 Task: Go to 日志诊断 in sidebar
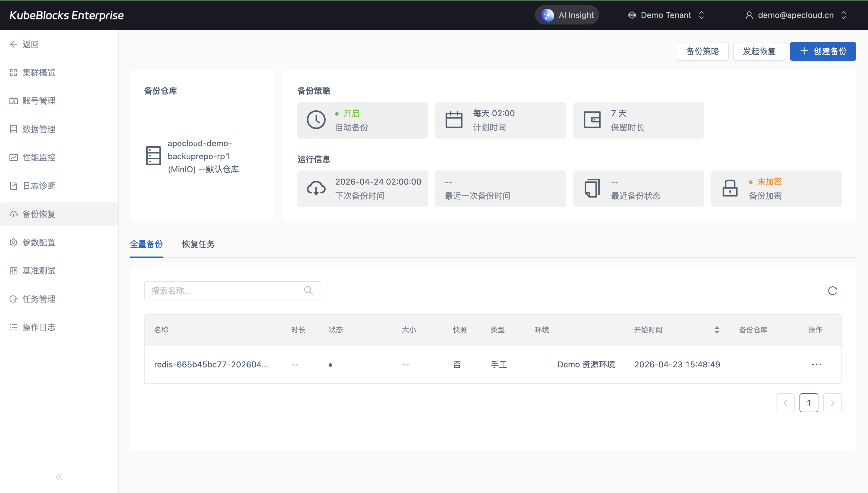point(39,186)
